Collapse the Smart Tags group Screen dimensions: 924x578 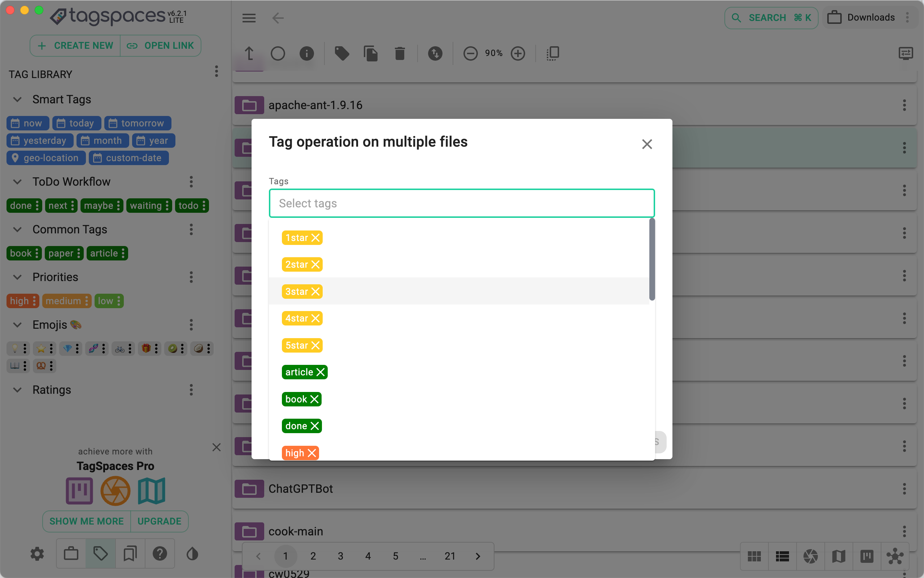(17, 99)
